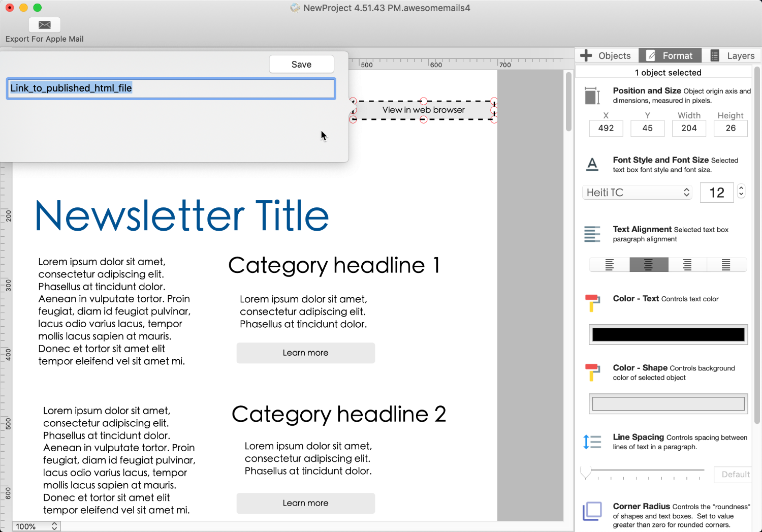This screenshot has width=762, height=532.
Task: Click the Width field
Action: [689, 128]
